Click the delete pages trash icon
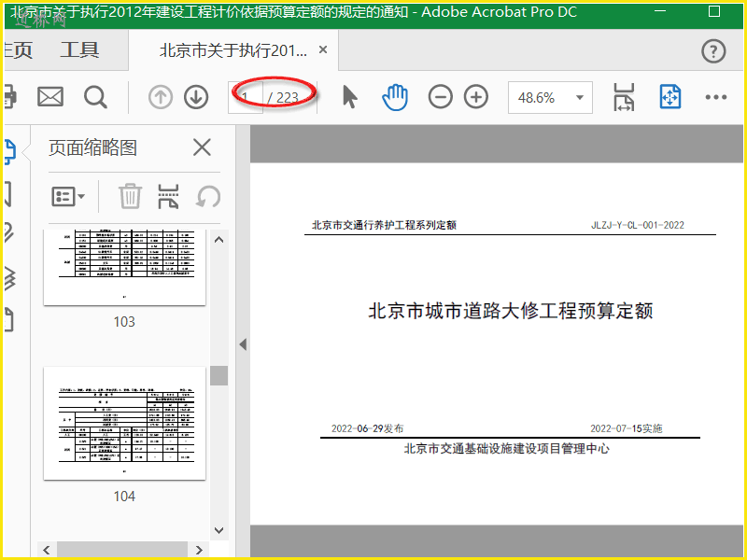747x560 pixels. tap(130, 196)
